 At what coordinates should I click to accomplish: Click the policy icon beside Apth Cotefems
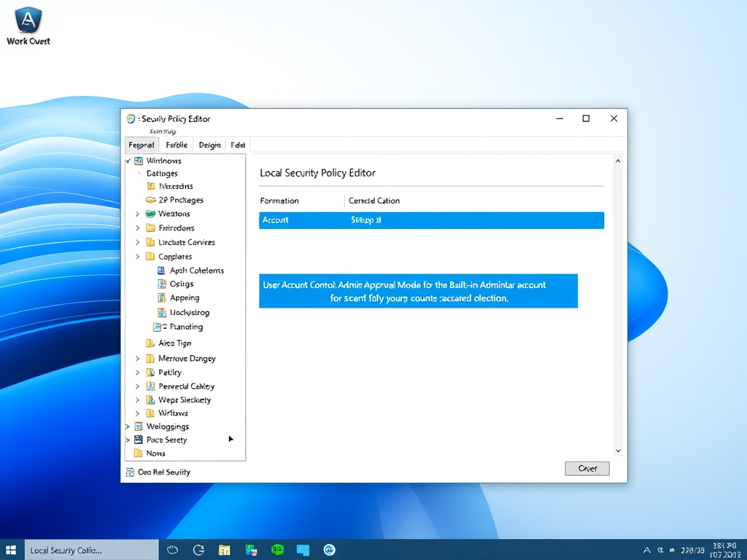tap(161, 271)
